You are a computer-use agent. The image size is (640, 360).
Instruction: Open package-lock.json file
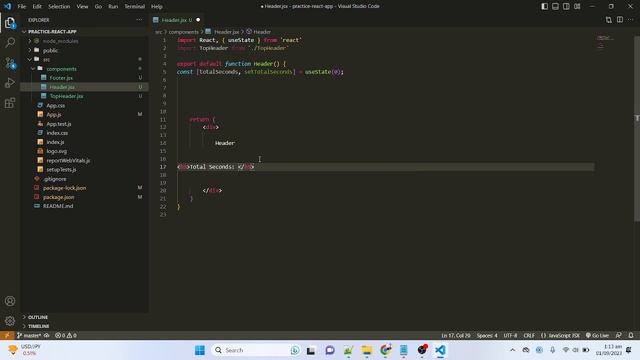pos(64,188)
